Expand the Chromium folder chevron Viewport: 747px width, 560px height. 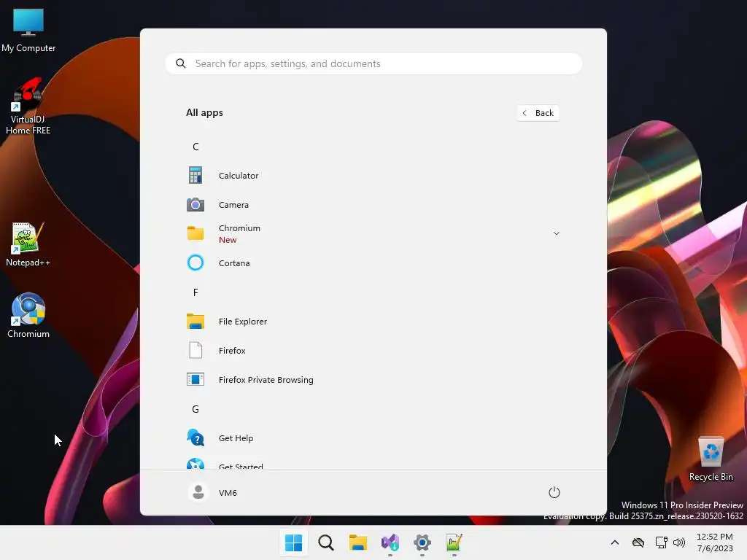point(556,233)
